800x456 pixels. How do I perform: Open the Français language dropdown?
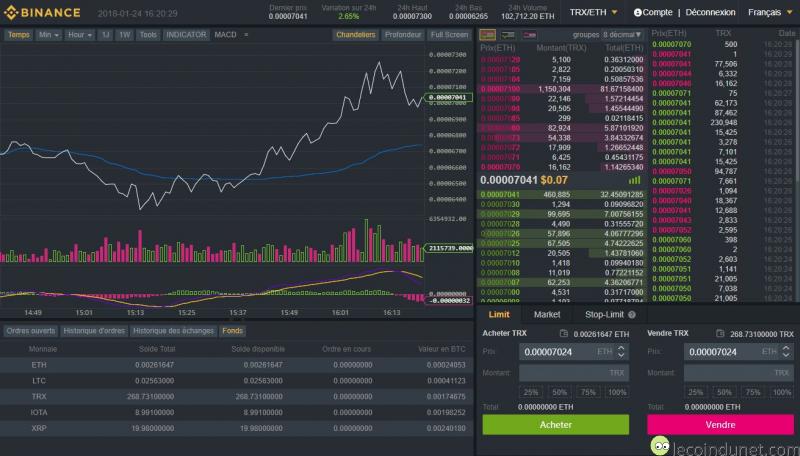pyautogui.click(x=770, y=12)
